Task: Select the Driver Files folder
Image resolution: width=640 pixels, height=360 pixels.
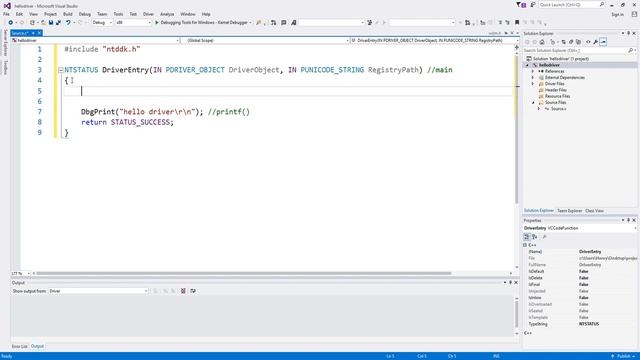Action: [x=554, y=84]
